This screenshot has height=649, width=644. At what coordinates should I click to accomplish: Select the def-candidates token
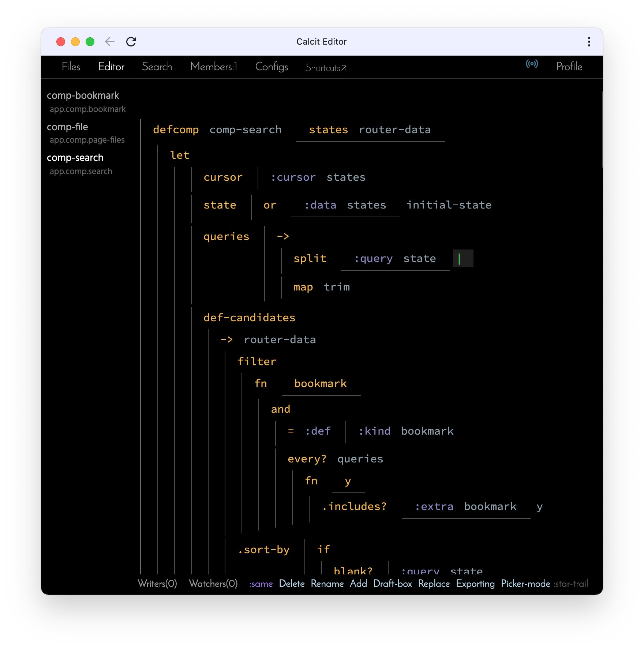pos(249,318)
